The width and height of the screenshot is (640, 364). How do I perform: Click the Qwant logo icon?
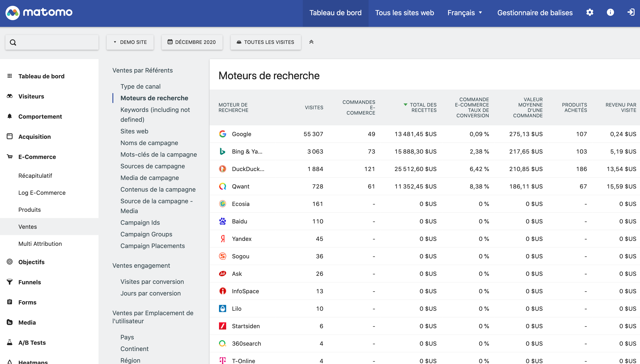223,186
